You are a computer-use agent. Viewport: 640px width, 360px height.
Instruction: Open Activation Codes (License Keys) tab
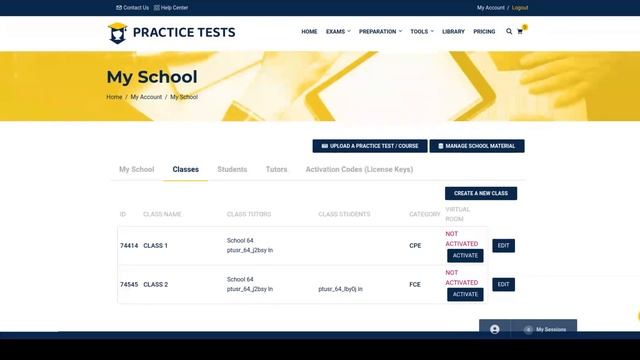tap(359, 169)
